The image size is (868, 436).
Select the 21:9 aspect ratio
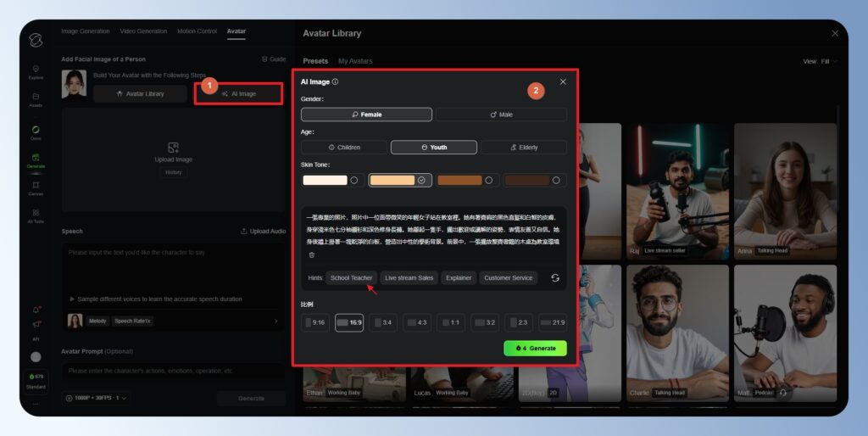(x=553, y=322)
